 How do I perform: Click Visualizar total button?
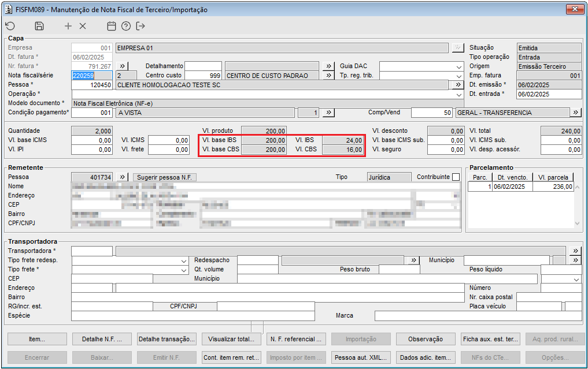[231, 339]
